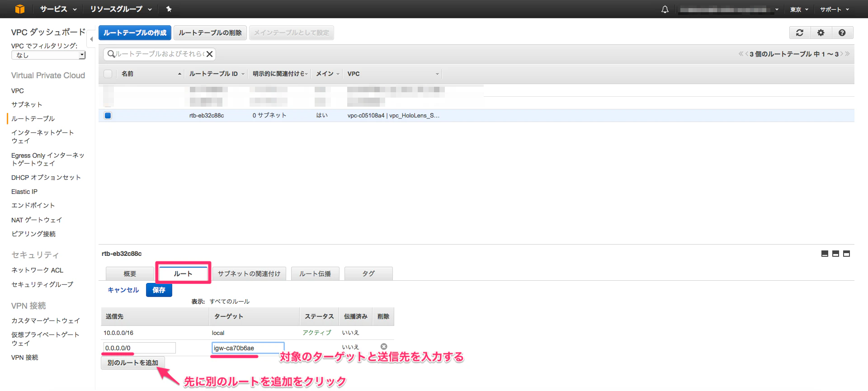
Task: Open the help question mark icon
Action: click(842, 33)
